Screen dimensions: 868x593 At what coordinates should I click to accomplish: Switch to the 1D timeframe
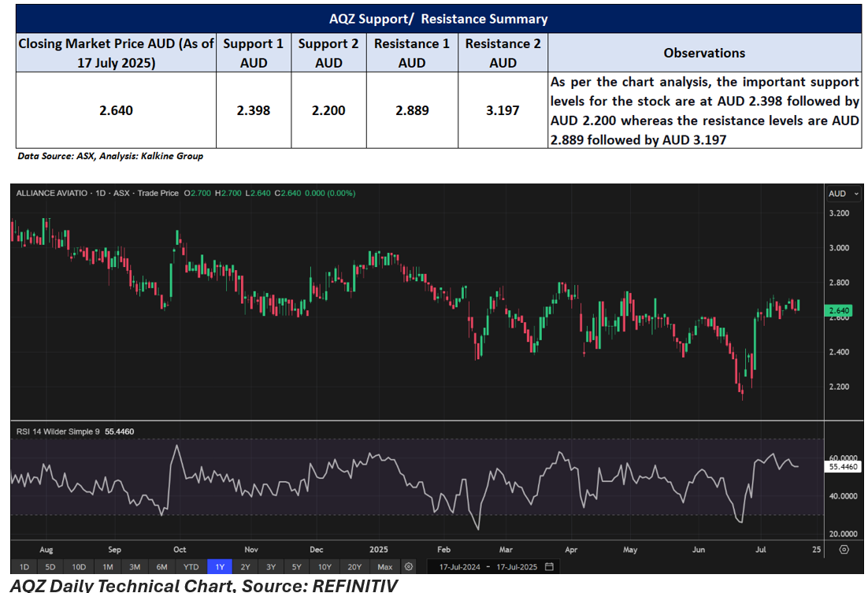tap(24, 566)
